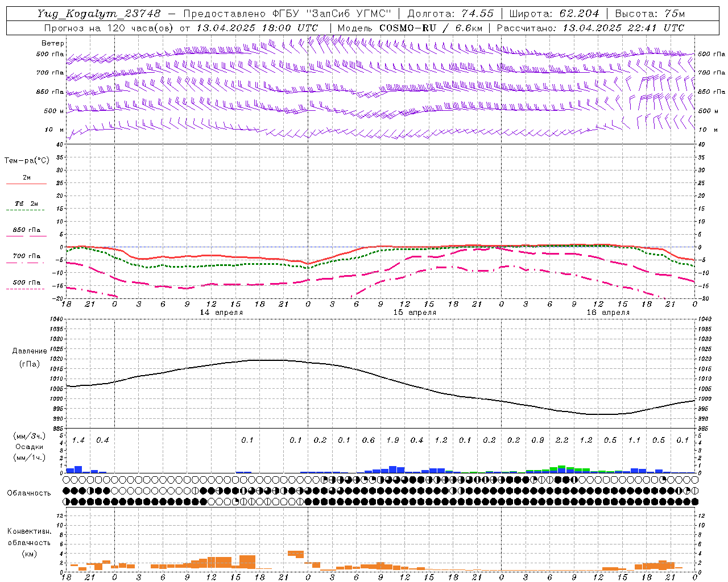Click the Высота: 75м value
This screenshot has width=728, height=582.
[x=650, y=13]
